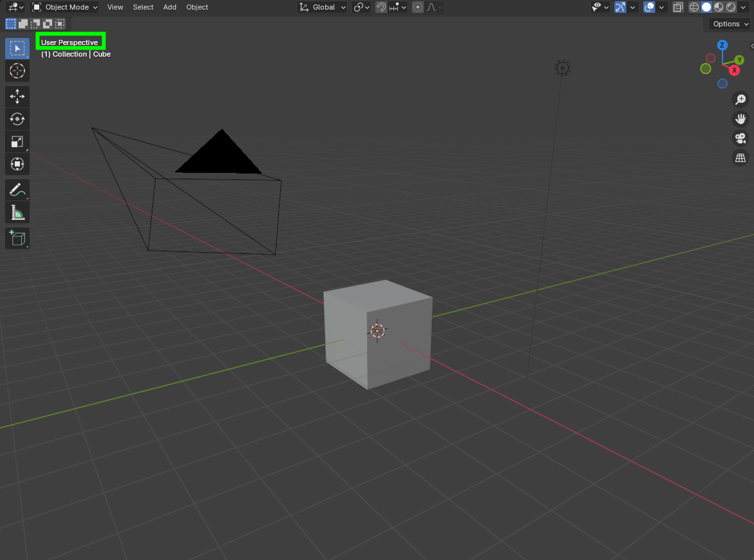Activate the Add Cube tool

tap(17, 238)
